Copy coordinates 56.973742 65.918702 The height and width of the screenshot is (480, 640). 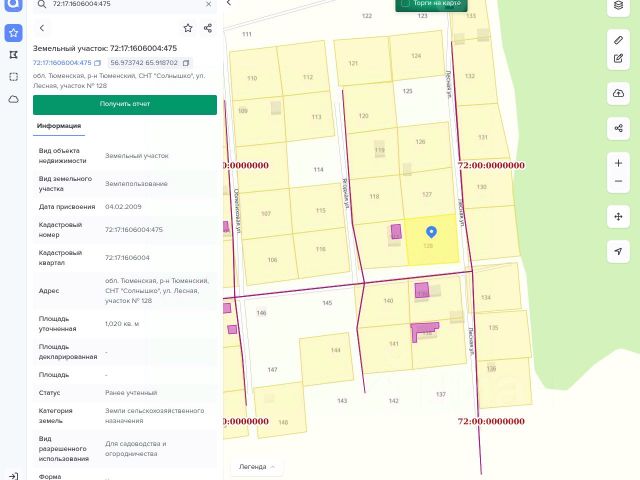[x=186, y=63]
